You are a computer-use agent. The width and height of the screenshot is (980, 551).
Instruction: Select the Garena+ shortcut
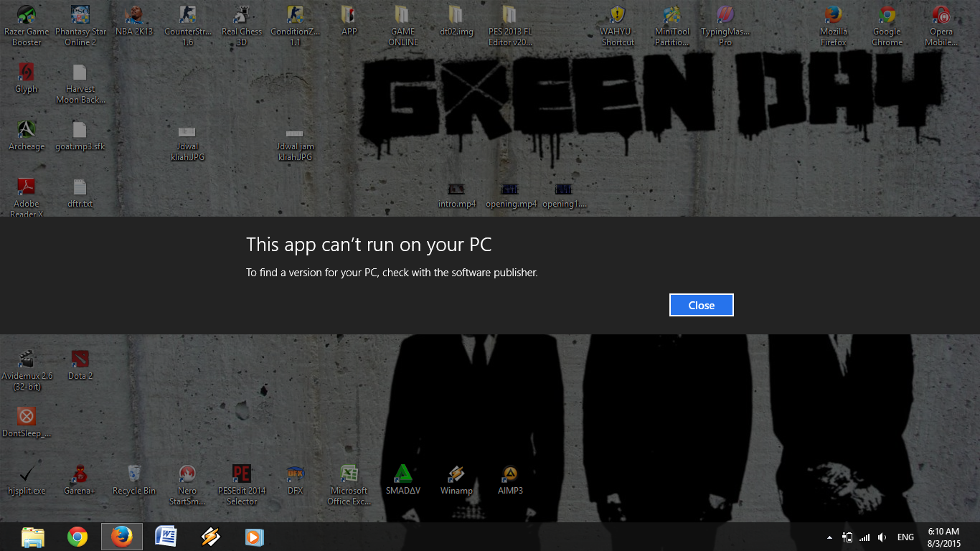(80, 480)
